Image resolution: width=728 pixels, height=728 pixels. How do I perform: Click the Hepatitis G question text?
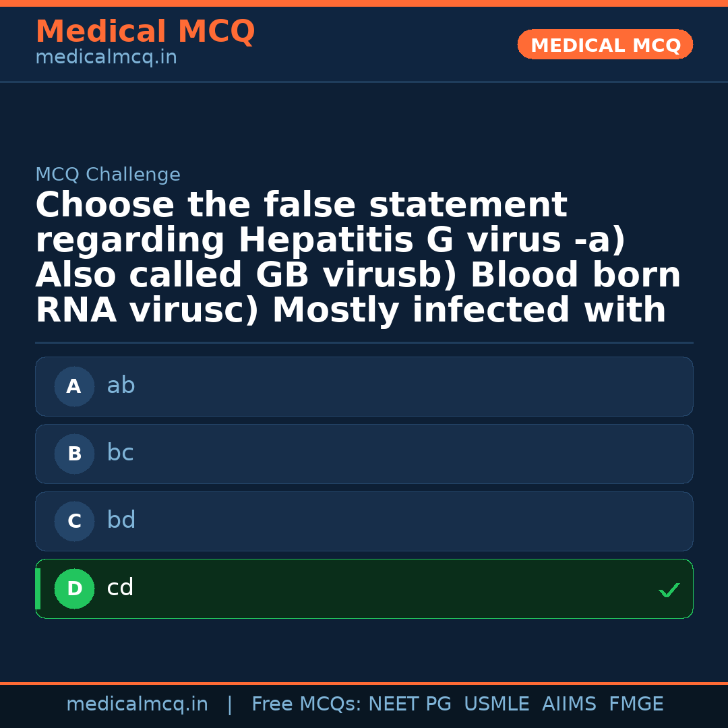pos(357,257)
